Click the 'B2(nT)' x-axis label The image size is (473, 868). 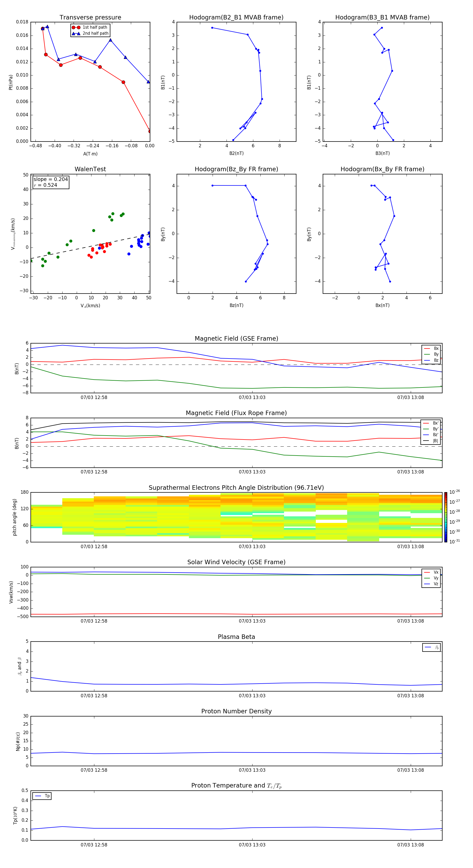236,153
